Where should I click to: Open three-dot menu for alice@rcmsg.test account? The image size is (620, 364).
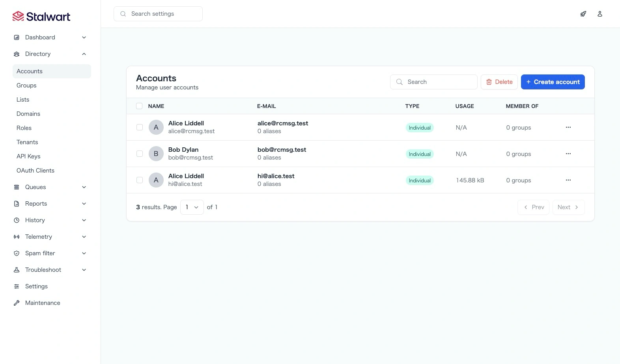(568, 127)
